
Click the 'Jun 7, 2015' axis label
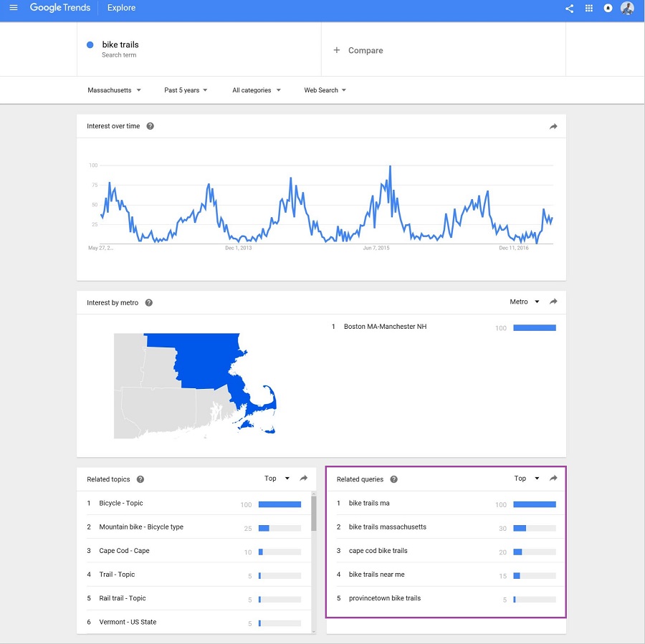[376, 248]
